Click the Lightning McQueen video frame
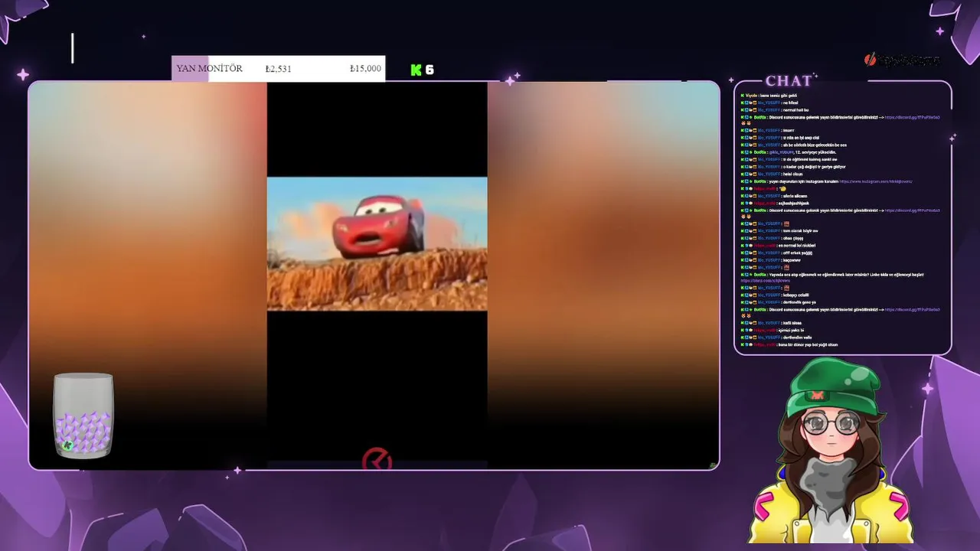Image resolution: width=980 pixels, height=551 pixels. tap(377, 243)
